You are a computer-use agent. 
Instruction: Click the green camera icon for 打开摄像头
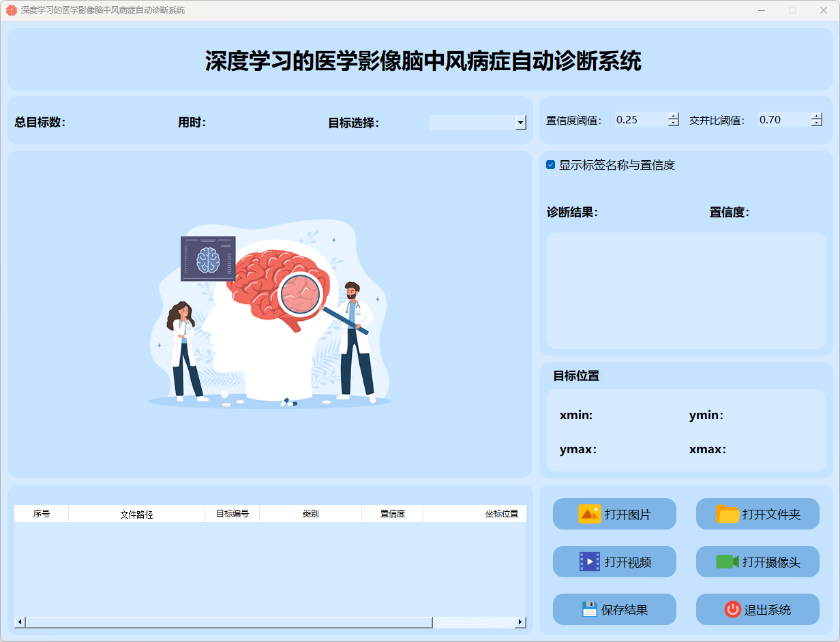(x=727, y=562)
